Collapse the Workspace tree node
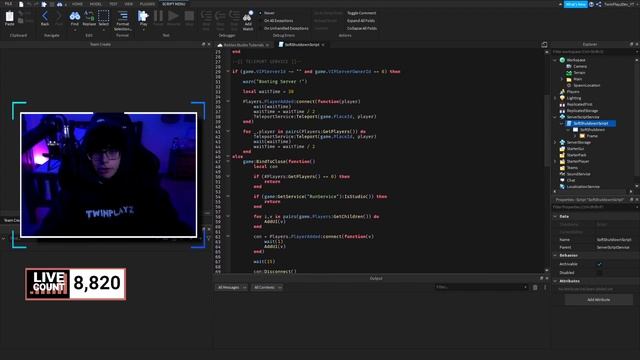 [555, 60]
